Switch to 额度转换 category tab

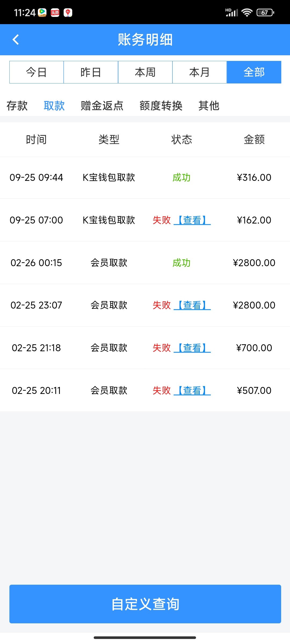click(161, 106)
